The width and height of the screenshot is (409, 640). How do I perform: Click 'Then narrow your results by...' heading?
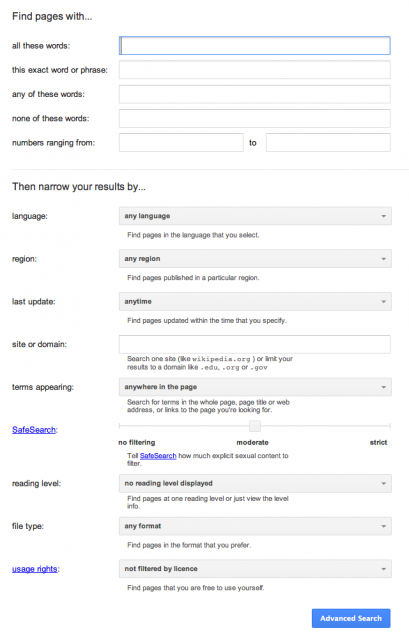click(79, 187)
